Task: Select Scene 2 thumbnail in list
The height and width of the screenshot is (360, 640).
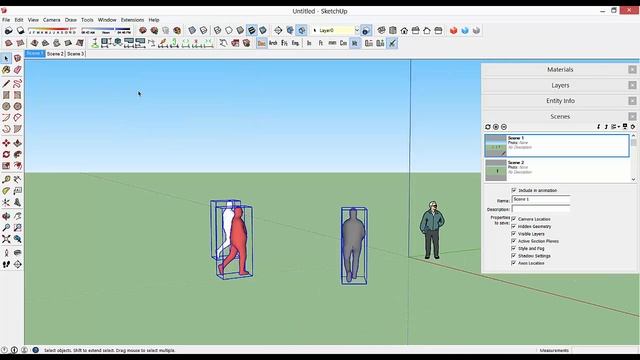Action: [496, 170]
